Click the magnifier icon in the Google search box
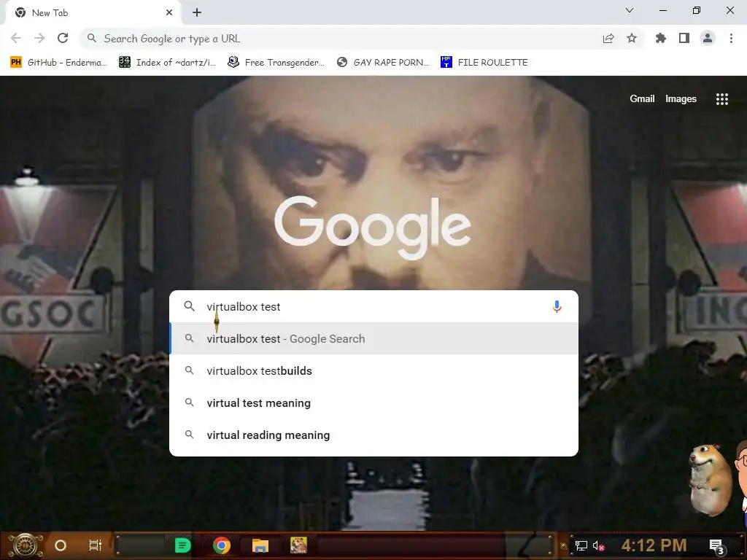 (189, 306)
